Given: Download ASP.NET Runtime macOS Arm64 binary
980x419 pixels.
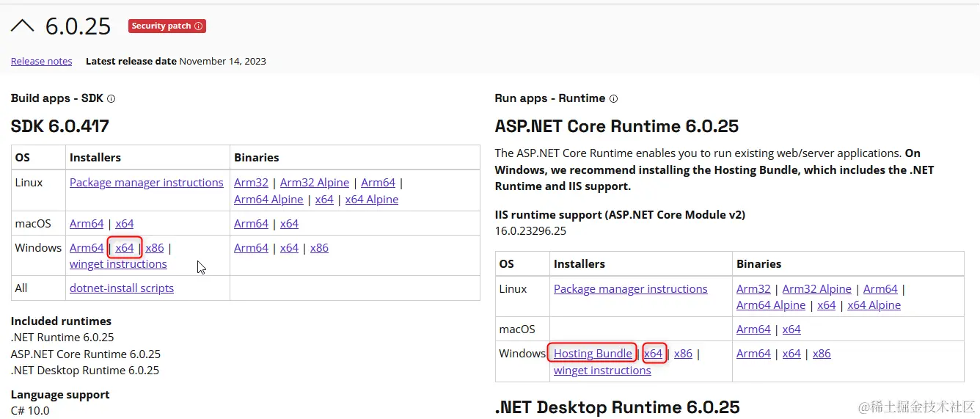Looking at the screenshot, I should [x=754, y=329].
